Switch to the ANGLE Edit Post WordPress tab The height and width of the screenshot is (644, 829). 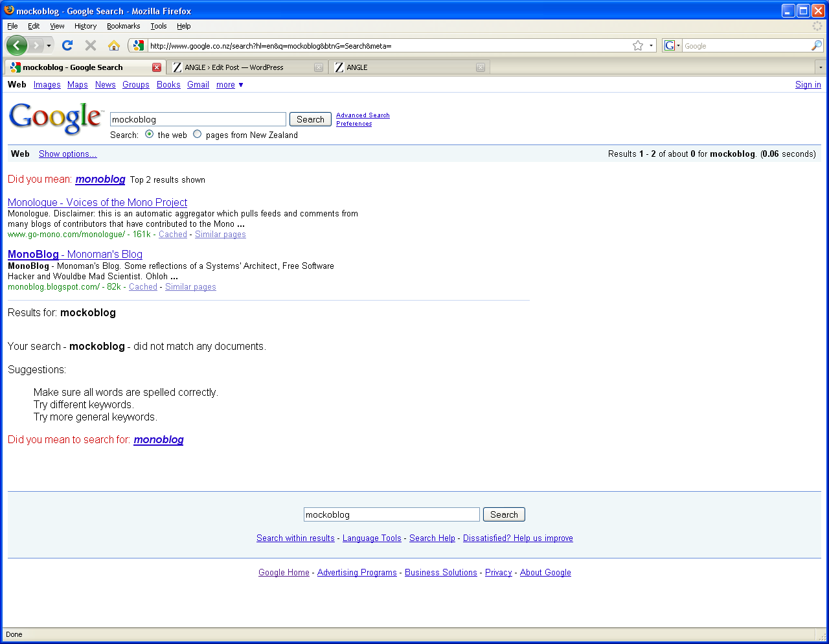coord(247,67)
